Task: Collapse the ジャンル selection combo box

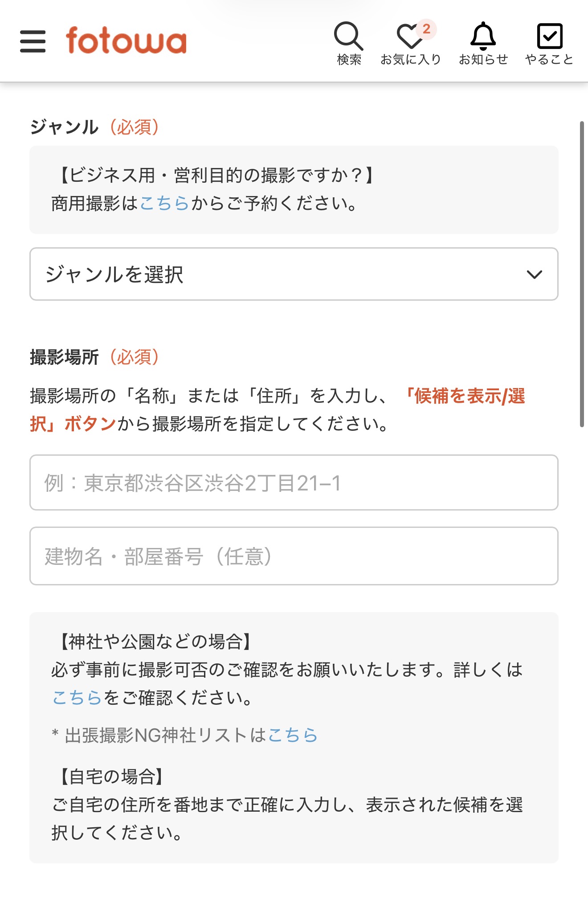Action: tap(294, 274)
